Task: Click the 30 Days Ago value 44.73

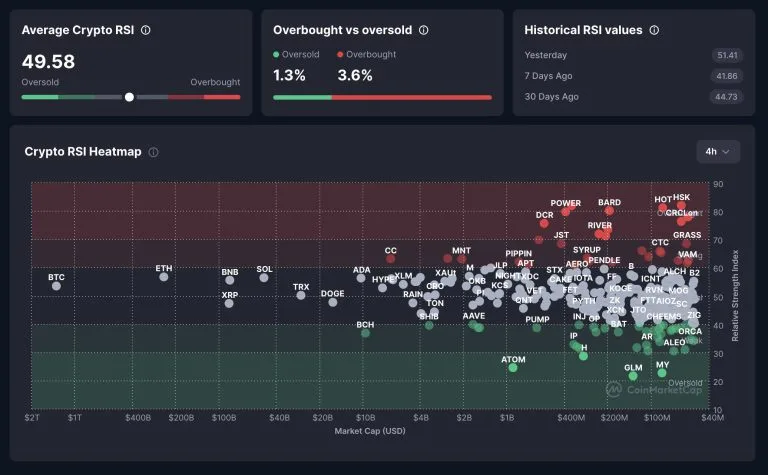Action: click(x=726, y=97)
